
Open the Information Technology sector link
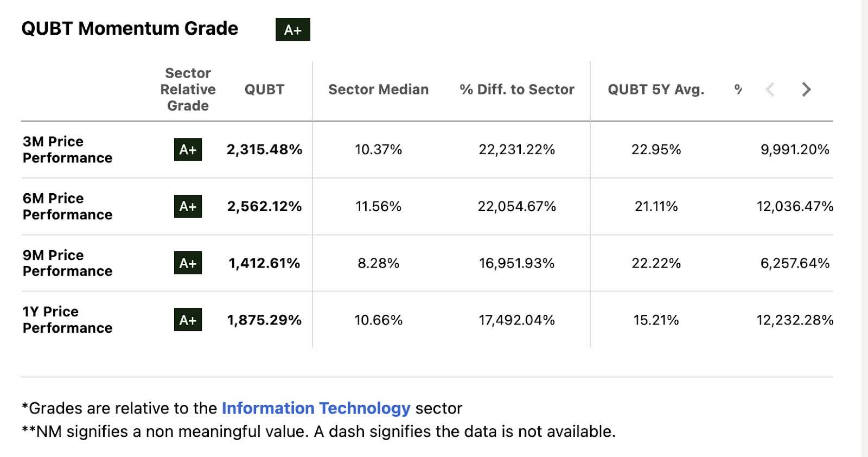pyautogui.click(x=316, y=408)
